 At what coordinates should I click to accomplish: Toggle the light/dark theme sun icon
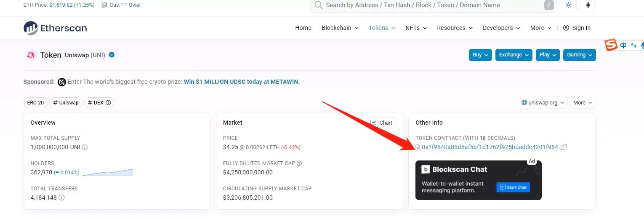pyautogui.click(x=569, y=5)
